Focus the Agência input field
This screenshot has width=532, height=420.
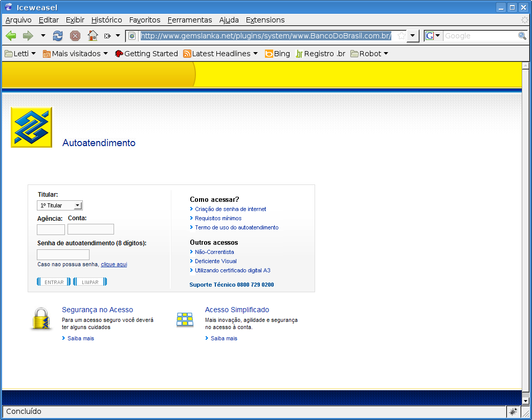pos(51,229)
